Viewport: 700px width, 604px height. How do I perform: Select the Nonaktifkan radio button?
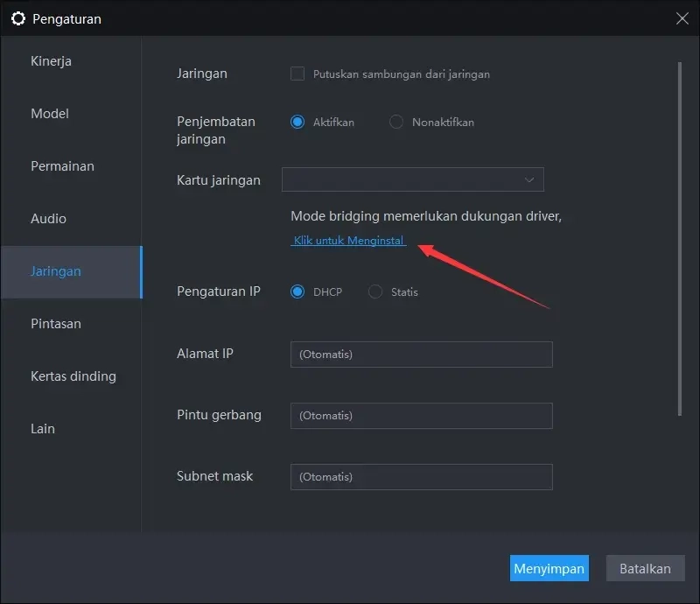click(x=396, y=123)
